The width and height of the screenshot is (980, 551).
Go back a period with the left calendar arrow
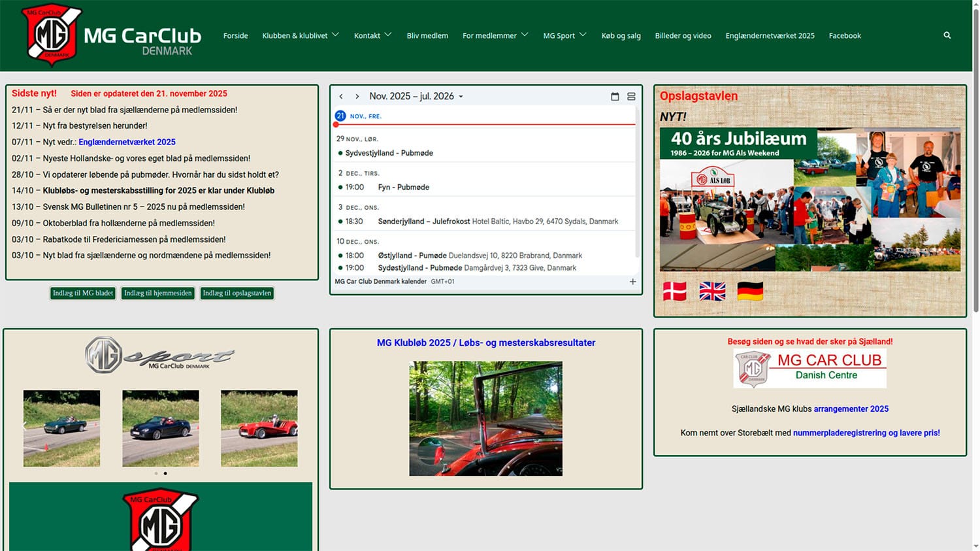pyautogui.click(x=341, y=96)
